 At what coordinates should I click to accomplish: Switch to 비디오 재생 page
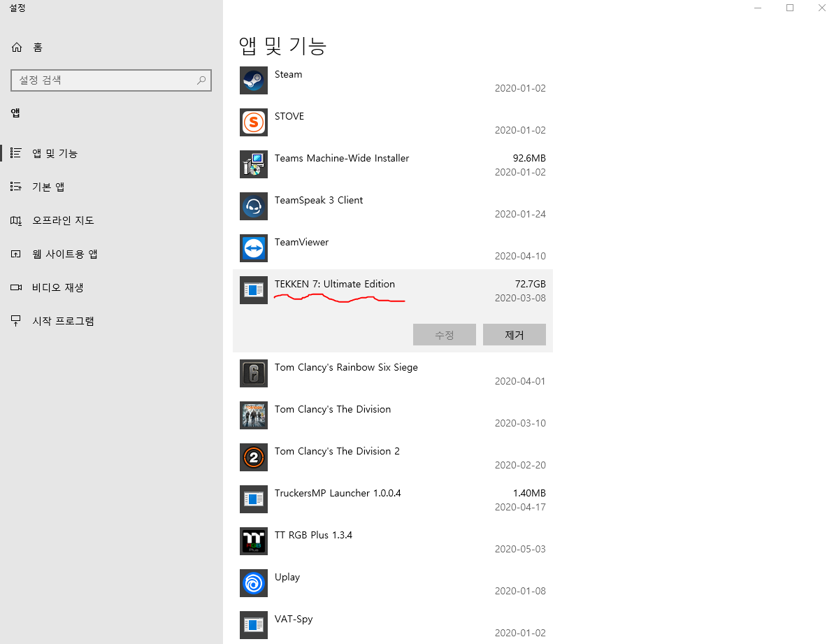pyautogui.click(x=111, y=287)
